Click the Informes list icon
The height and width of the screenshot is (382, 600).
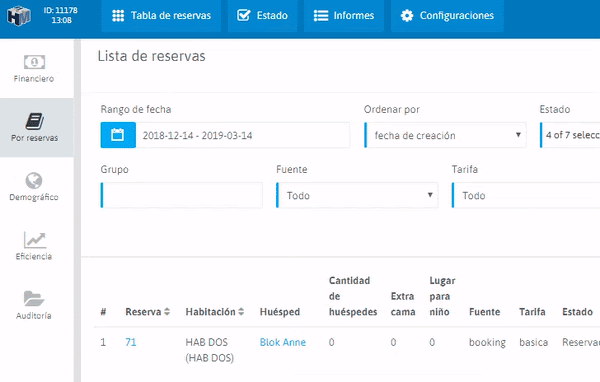pos(321,16)
